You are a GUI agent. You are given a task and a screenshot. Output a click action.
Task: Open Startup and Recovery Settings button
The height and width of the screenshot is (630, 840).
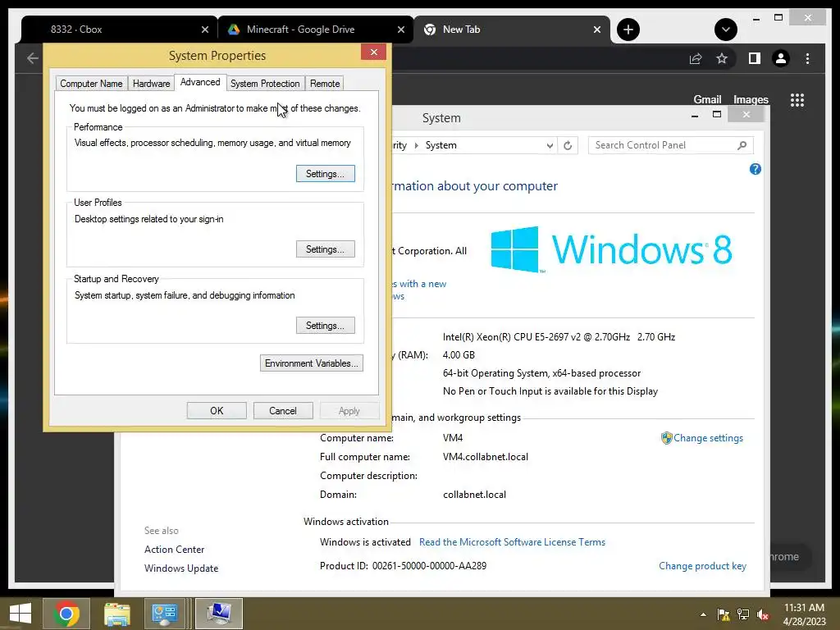pyautogui.click(x=325, y=325)
